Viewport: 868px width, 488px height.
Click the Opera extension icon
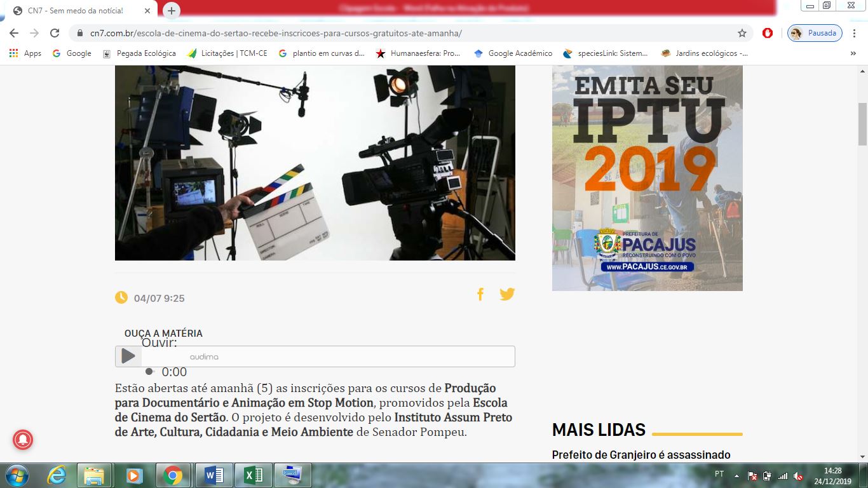pos(768,33)
